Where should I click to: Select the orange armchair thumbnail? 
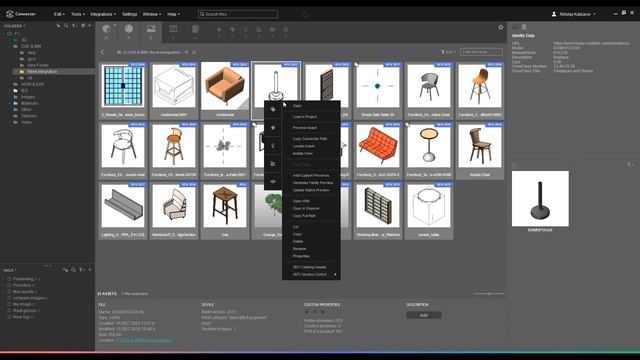tap(225, 87)
